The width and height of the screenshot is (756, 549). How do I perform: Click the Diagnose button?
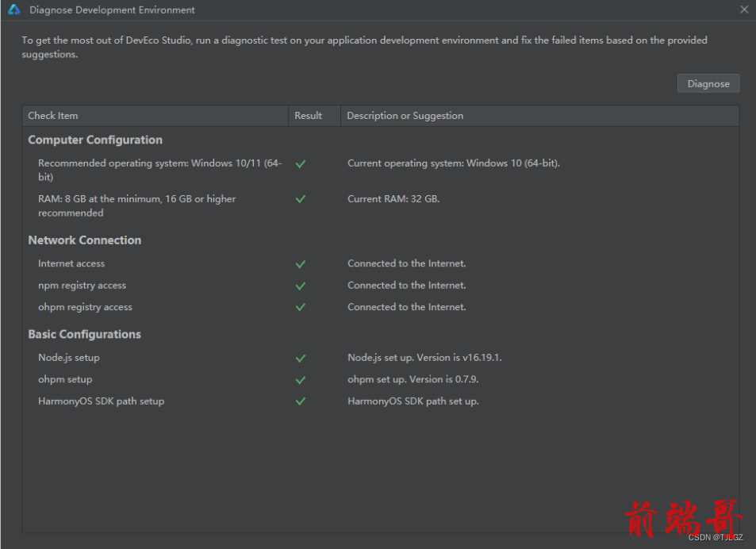pyautogui.click(x=708, y=84)
